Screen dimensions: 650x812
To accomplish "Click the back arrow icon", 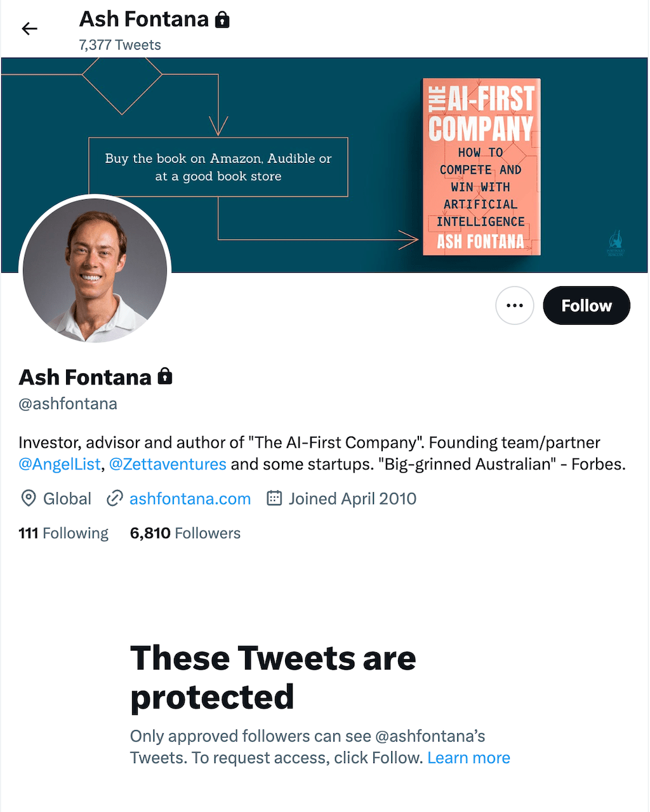I will 29,29.
